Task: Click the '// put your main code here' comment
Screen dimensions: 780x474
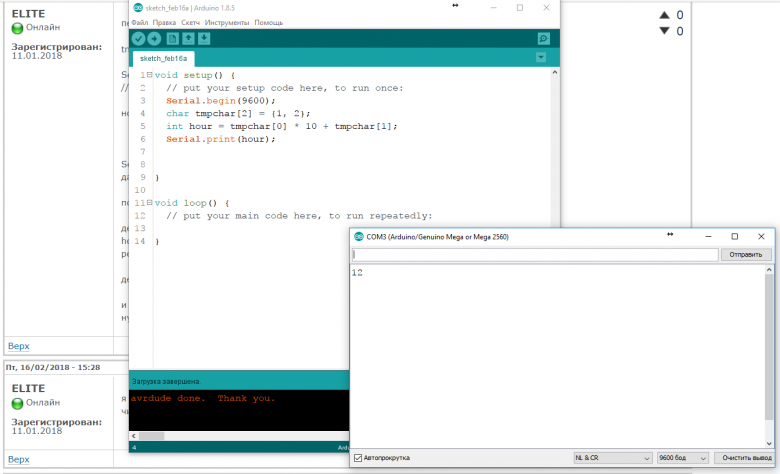Action: [299, 216]
